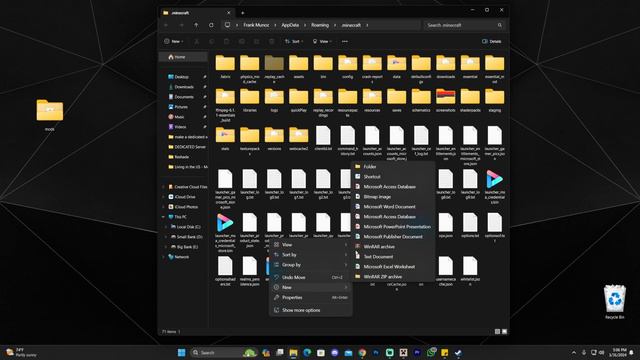Screen dimensions: 640x360
Task: Open the View dropdown in toolbar
Action: point(322,41)
